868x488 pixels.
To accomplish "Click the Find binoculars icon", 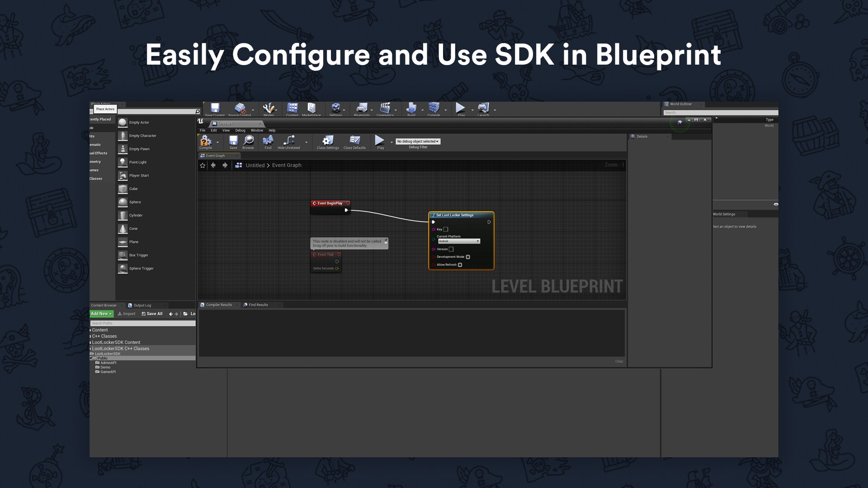I will coord(268,141).
